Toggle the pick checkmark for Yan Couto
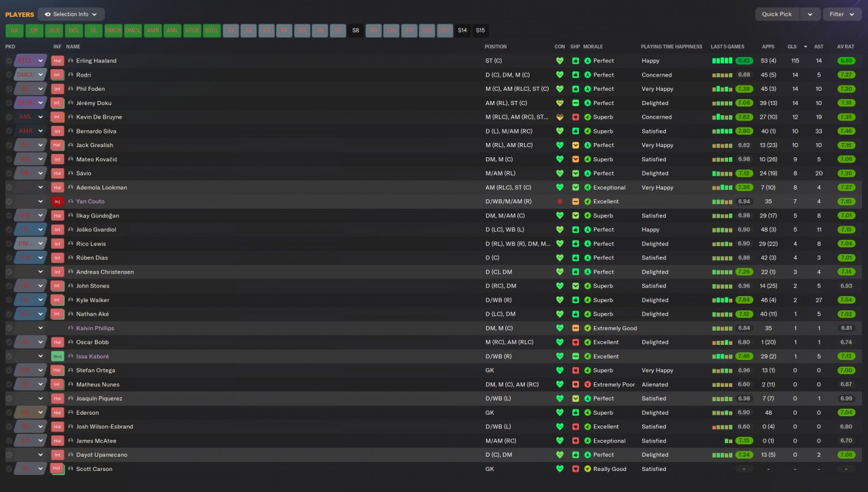Image resolution: width=868 pixels, height=492 pixels. coord(9,201)
